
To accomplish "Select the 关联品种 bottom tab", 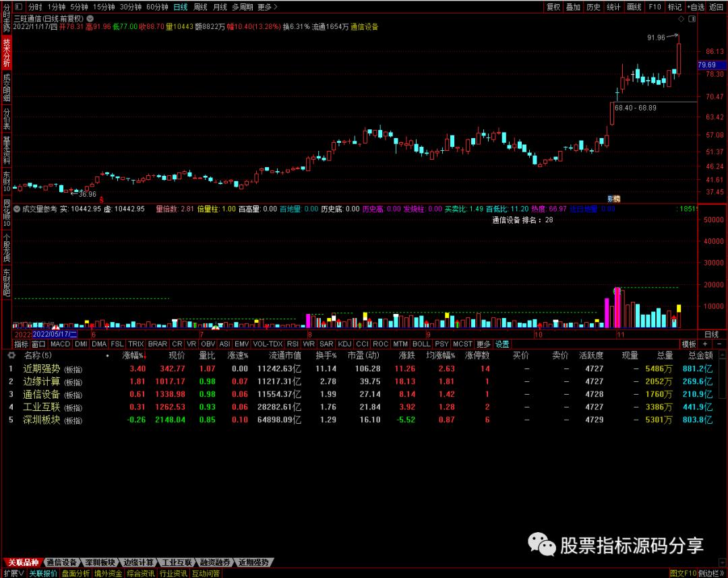I will [23, 563].
